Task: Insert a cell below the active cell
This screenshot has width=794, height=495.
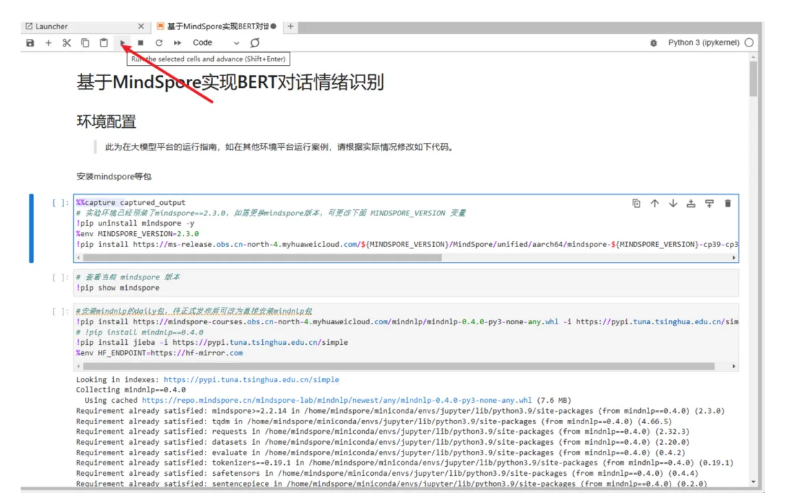Action: point(709,203)
